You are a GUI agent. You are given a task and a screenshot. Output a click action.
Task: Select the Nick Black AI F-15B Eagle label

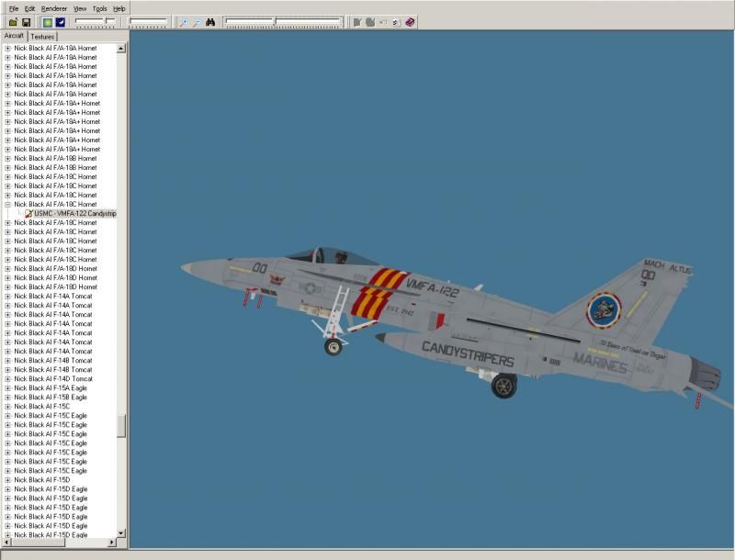tap(51, 398)
